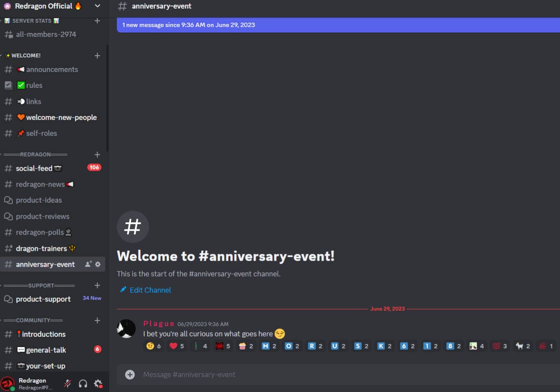Mute microphone in user panel
Viewport: 560px width, 392px height.
(x=68, y=383)
